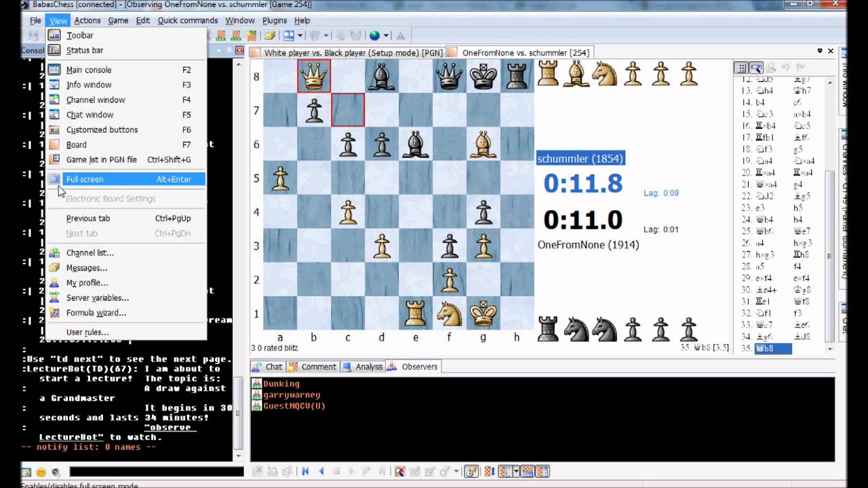The width and height of the screenshot is (868, 488).
Task: Select Main console in the View menu
Action: click(x=125, y=70)
